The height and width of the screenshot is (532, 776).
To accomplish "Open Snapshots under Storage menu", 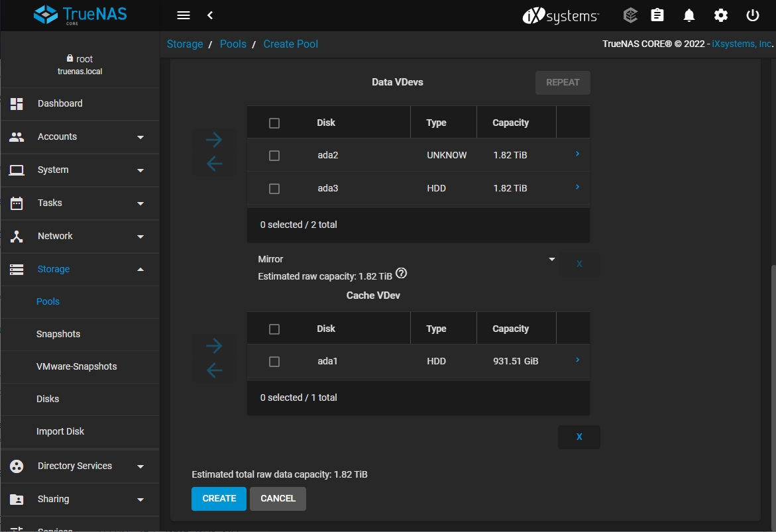I will coord(58,334).
